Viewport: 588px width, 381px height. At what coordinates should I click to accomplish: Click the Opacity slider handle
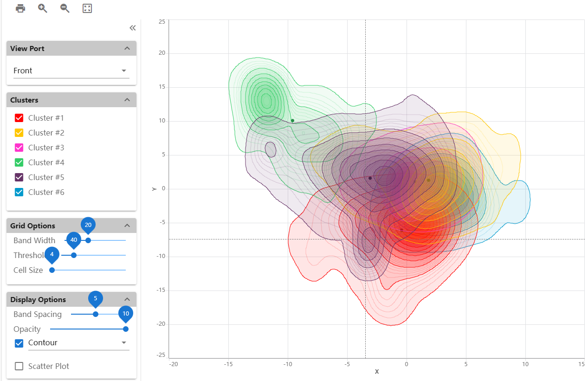tap(126, 329)
